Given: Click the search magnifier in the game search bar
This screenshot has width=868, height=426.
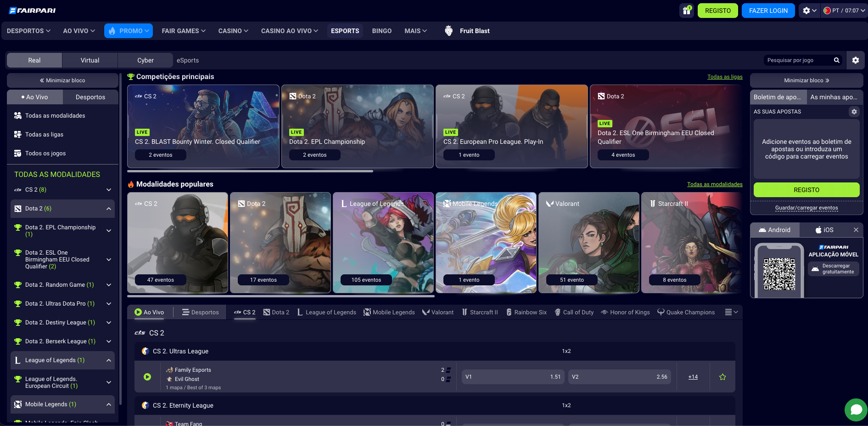Looking at the screenshot, I should 836,60.
